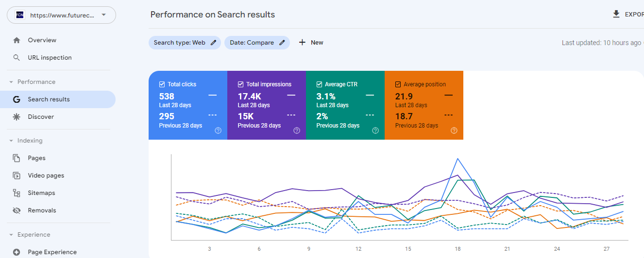Viewport: 644px width, 258px height.
Task: Click help icon on Average position card
Action: pyautogui.click(x=454, y=130)
